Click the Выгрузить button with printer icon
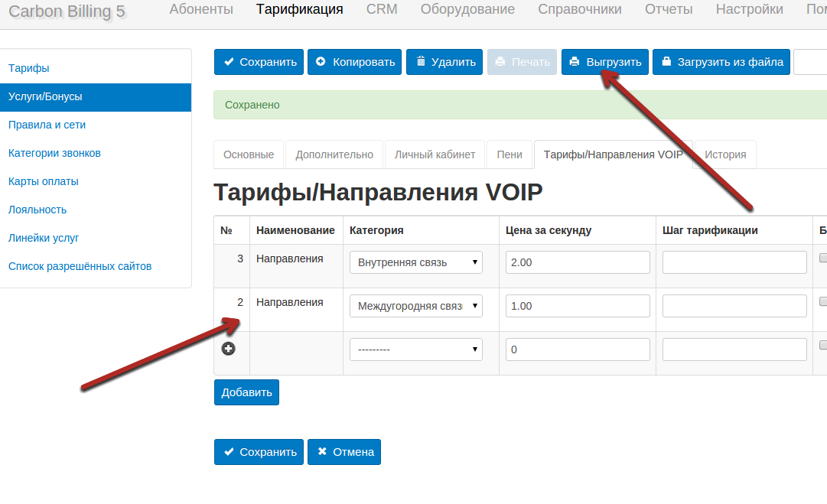This screenshot has height=504, width=827. [x=605, y=62]
